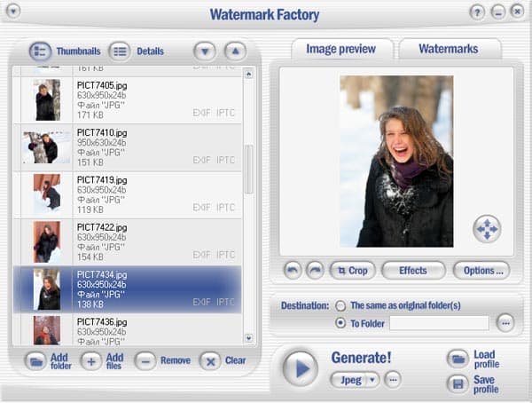The width and height of the screenshot is (532, 403).
Task: Switch to the Watermarks tab
Action: click(x=449, y=49)
